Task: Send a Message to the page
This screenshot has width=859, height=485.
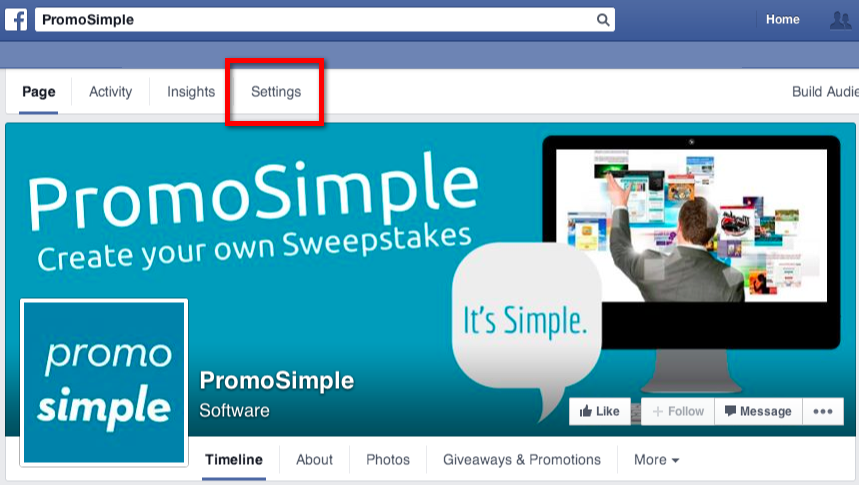Action: (x=758, y=411)
